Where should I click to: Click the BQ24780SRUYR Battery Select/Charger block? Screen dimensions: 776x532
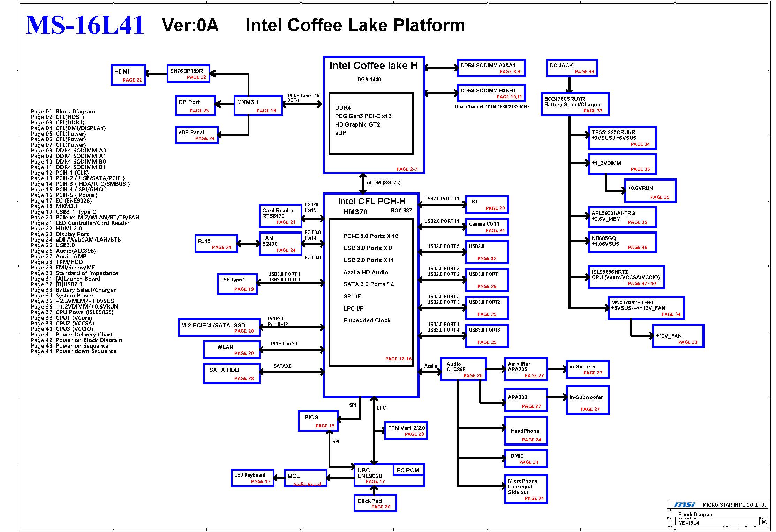click(575, 104)
